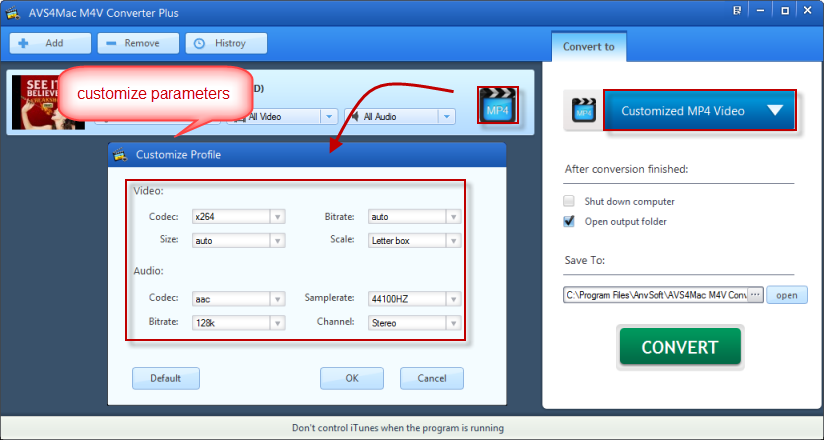Open the Customized MP4 Video dropdown
824x440 pixels.
pos(699,110)
